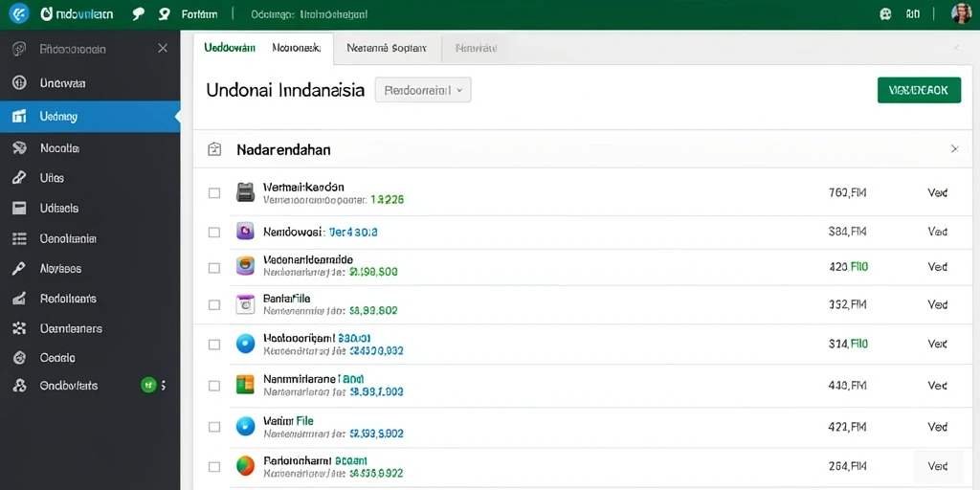Tick the checkbox for Watim File row

214,427
